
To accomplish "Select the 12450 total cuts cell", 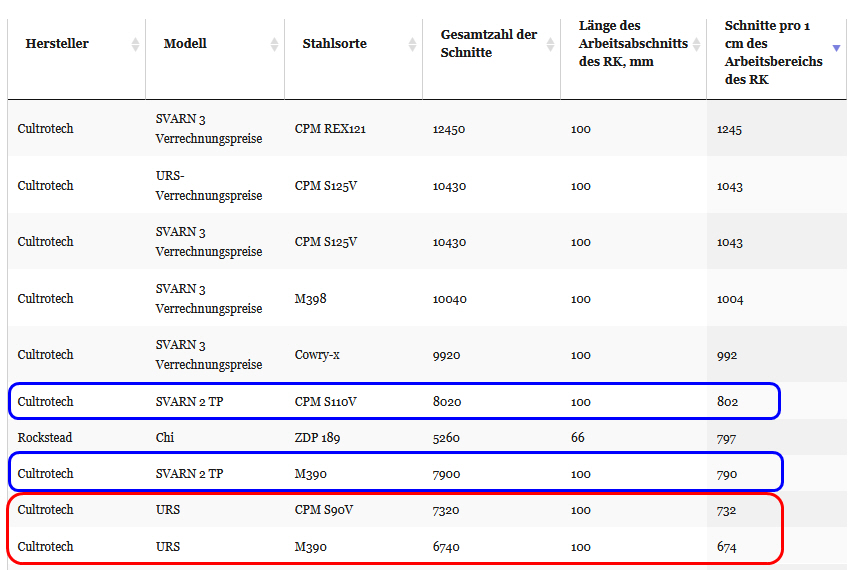I will [x=449, y=129].
